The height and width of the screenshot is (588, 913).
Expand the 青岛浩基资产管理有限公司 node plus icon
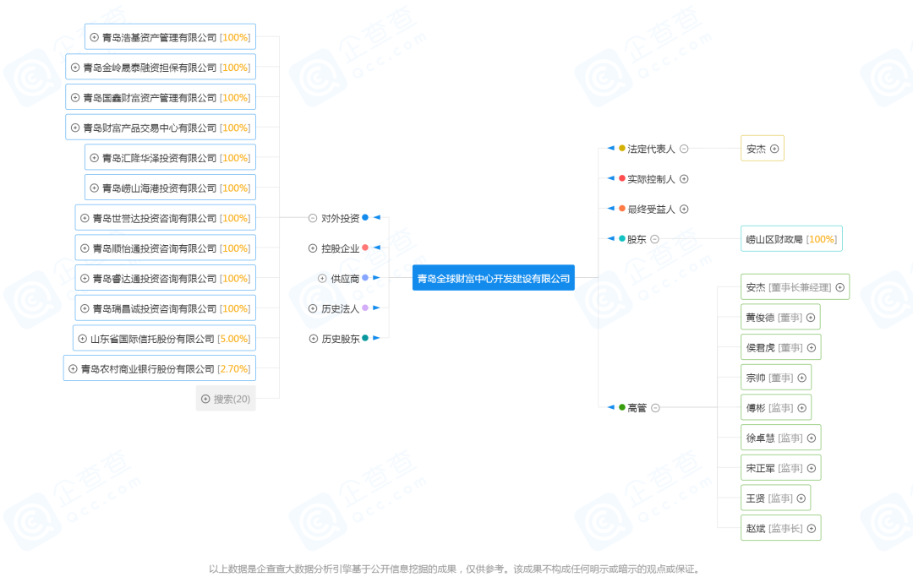point(94,37)
